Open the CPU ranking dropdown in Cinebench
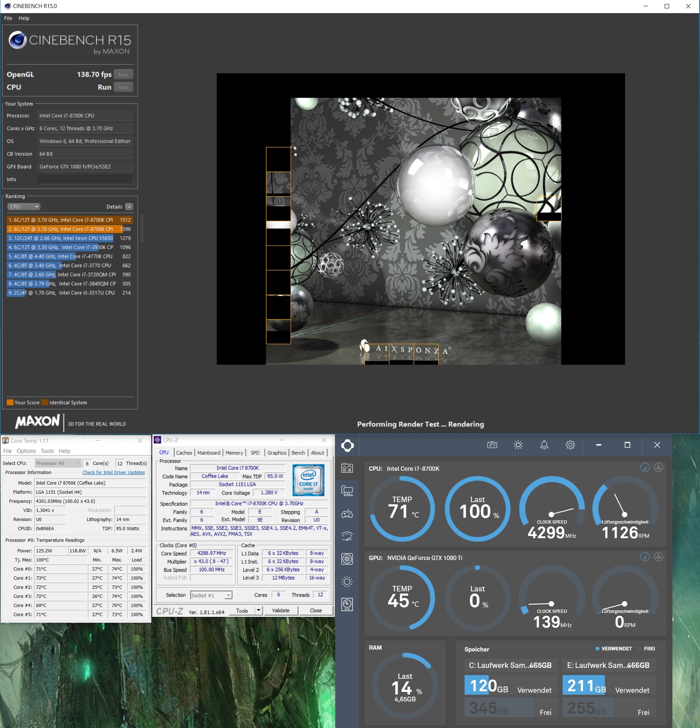 [24, 207]
